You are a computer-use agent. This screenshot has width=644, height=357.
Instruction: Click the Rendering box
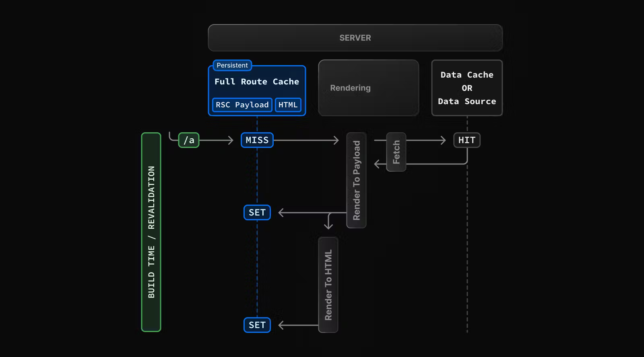click(368, 88)
